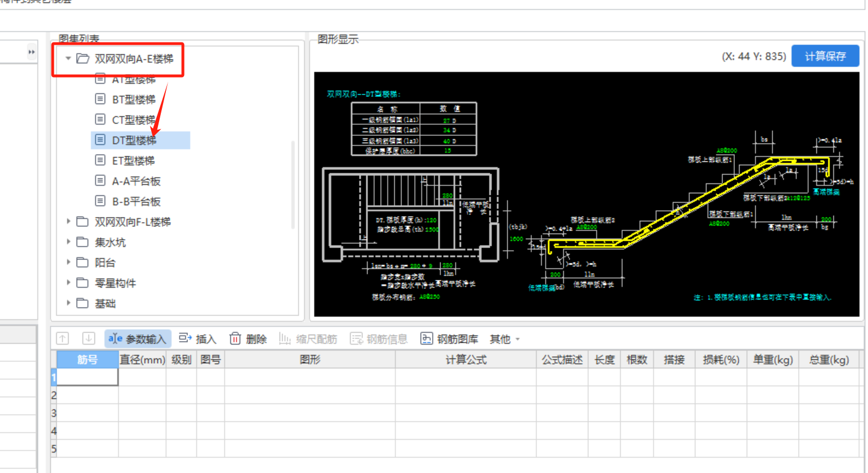Click the 基础 folder icon
Viewport: 868px width, 473px height.
(x=83, y=303)
